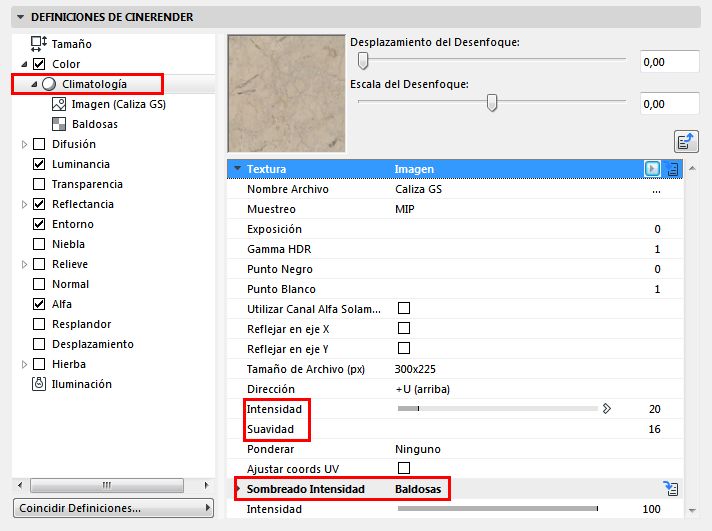The height and width of the screenshot is (531, 712).
Task: Open the Muestreo MIP dropdown value
Action: 405,209
